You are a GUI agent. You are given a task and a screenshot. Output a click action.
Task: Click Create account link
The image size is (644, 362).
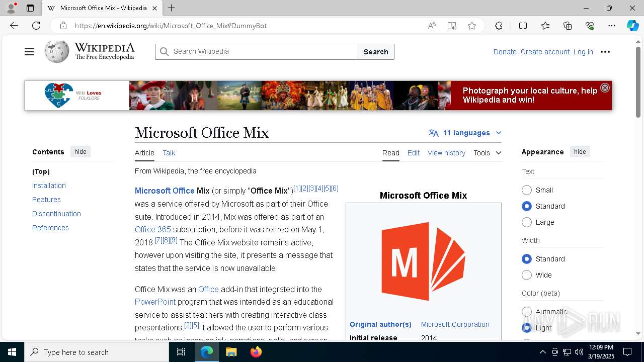[545, 52]
